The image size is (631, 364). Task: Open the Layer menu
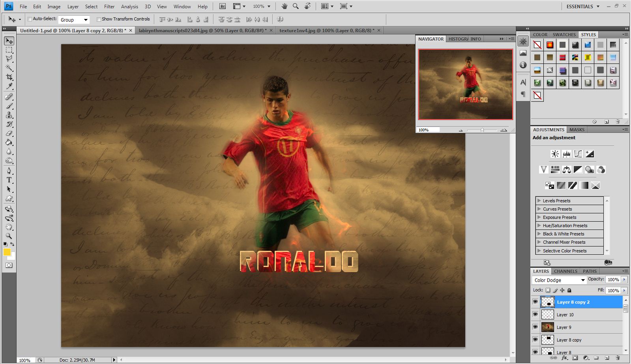tap(73, 6)
